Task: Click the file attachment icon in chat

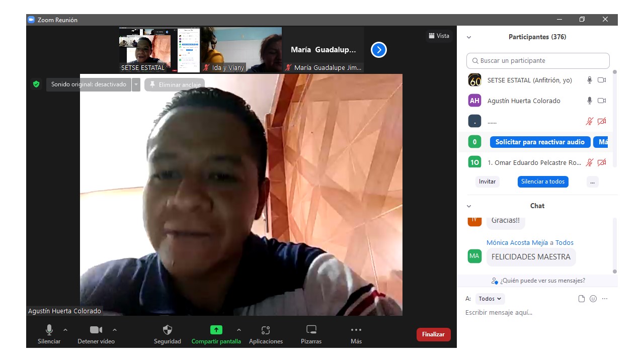Action: (582, 299)
